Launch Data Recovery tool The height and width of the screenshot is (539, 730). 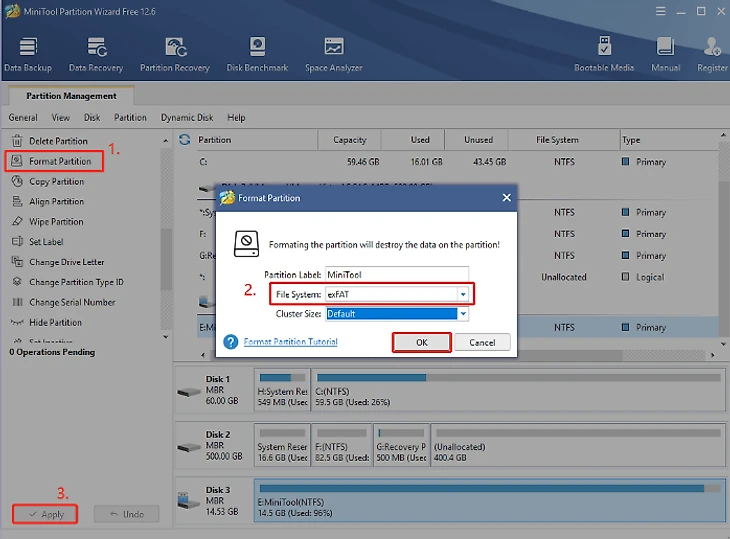pyautogui.click(x=96, y=55)
